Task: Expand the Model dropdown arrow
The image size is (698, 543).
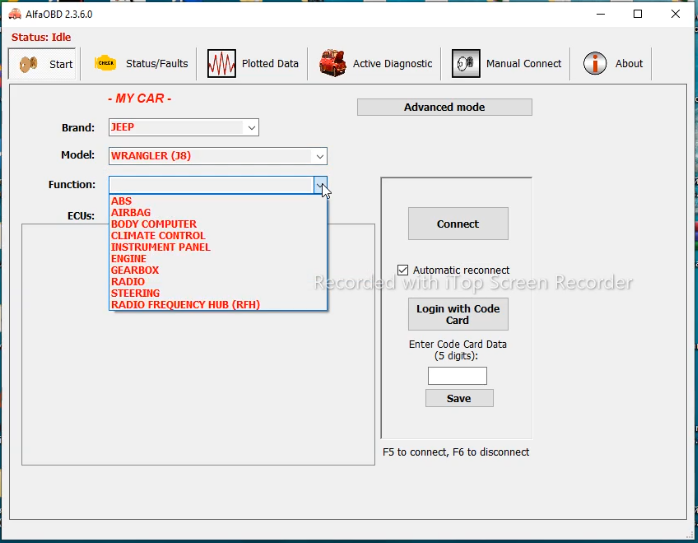Action: coord(320,156)
